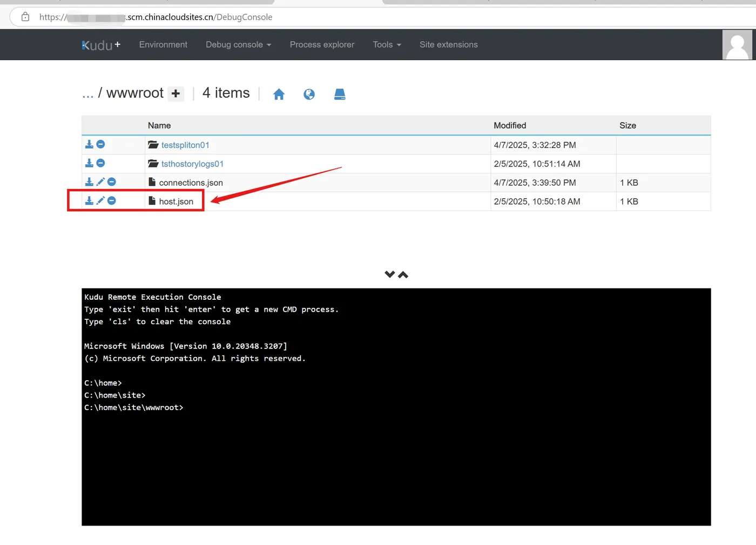Open the Debug console dropdown menu
The image size is (756, 545).
(x=238, y=45)
